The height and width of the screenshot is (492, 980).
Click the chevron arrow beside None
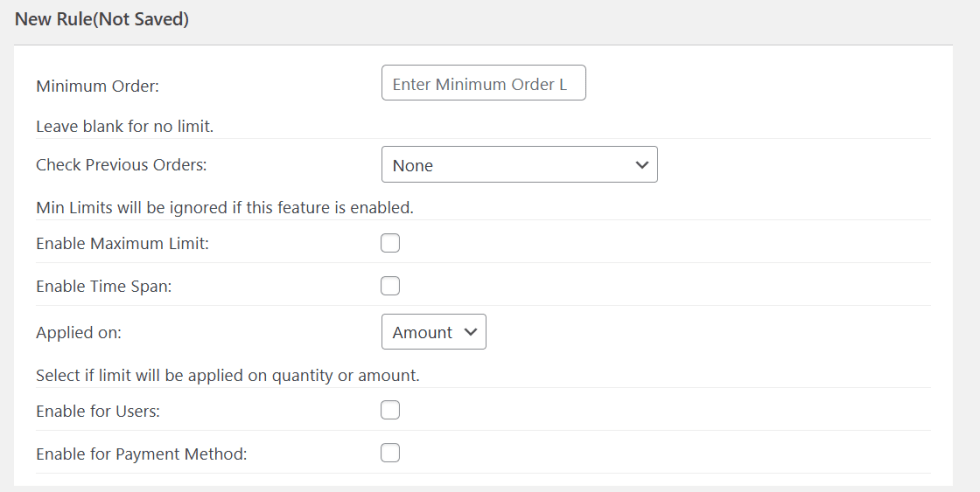(642, 165)
